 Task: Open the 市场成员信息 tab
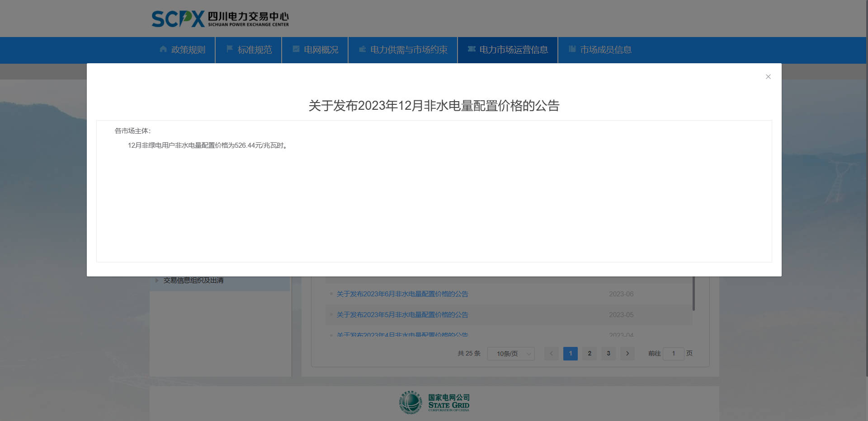[x=600, y=50]
